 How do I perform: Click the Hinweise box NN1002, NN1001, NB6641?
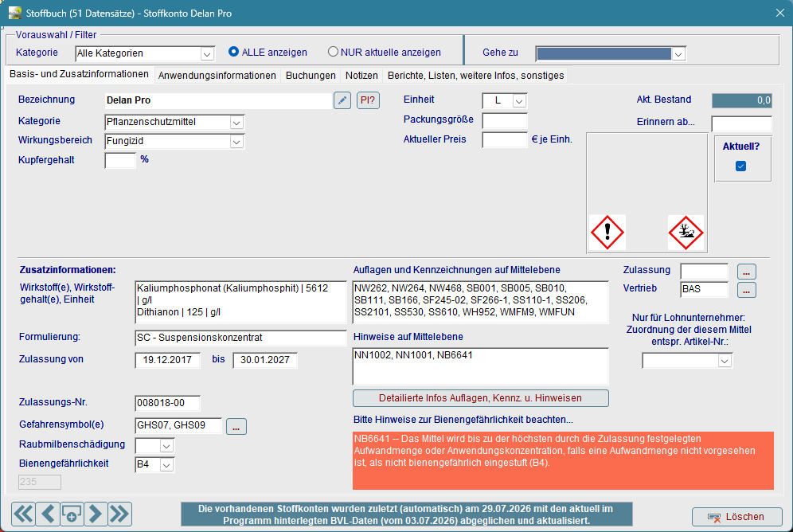click(x=480, y=366)
